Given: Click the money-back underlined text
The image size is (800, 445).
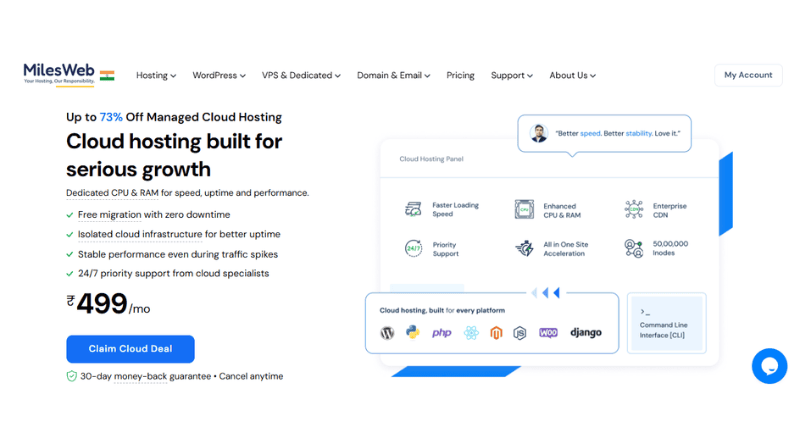Looking at the screenshot, I should [x=140, y=377].
